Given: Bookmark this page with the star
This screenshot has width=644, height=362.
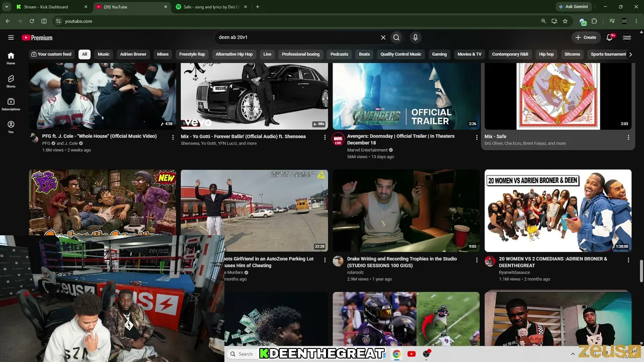Looking at the screenshot, I should click(565, 21).
